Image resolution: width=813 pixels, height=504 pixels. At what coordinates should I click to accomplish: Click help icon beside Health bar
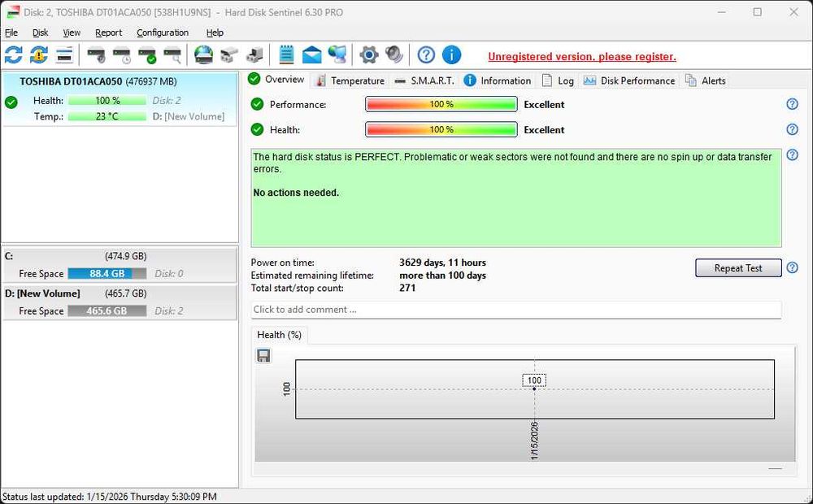point(792,129)
